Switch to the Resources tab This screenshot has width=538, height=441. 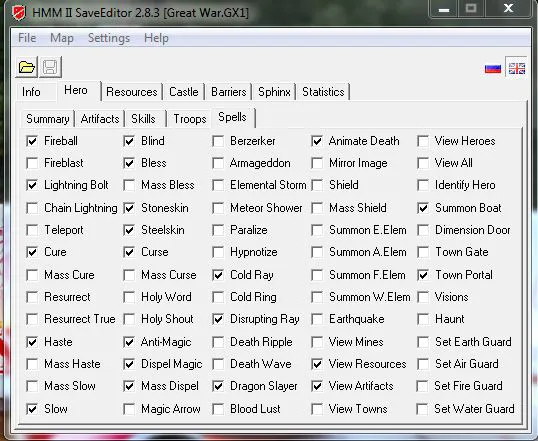[x=132, y=92]
